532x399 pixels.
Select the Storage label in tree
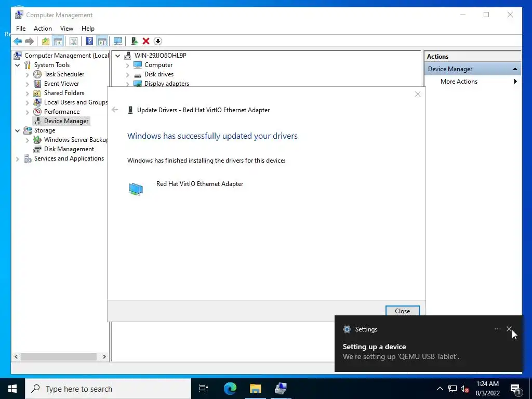point(45,130)
